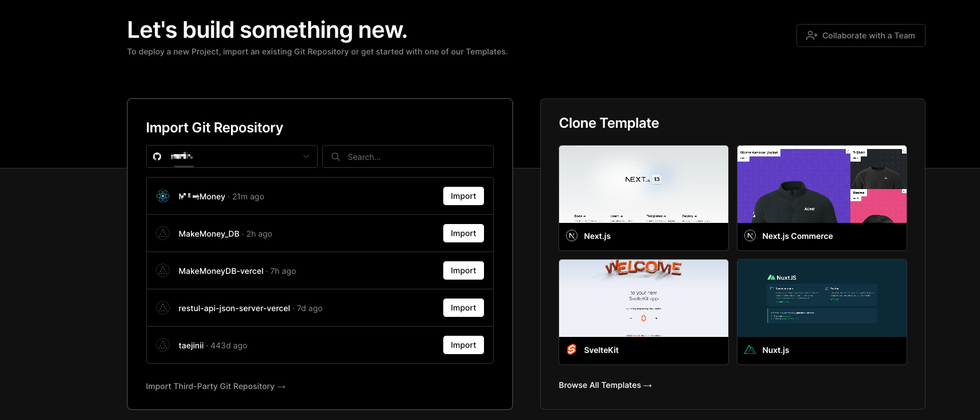This screenshot has width=980, height=420.
Task: Import the Money repository from 21m ago
Action: (x=463, y=196)
